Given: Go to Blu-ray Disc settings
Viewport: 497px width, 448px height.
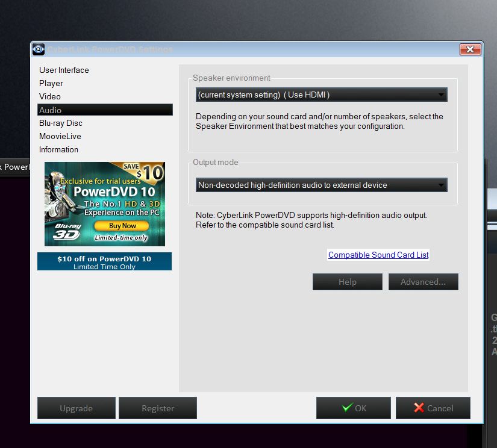Looking at the screenshot, I should [x=60, y=123].
